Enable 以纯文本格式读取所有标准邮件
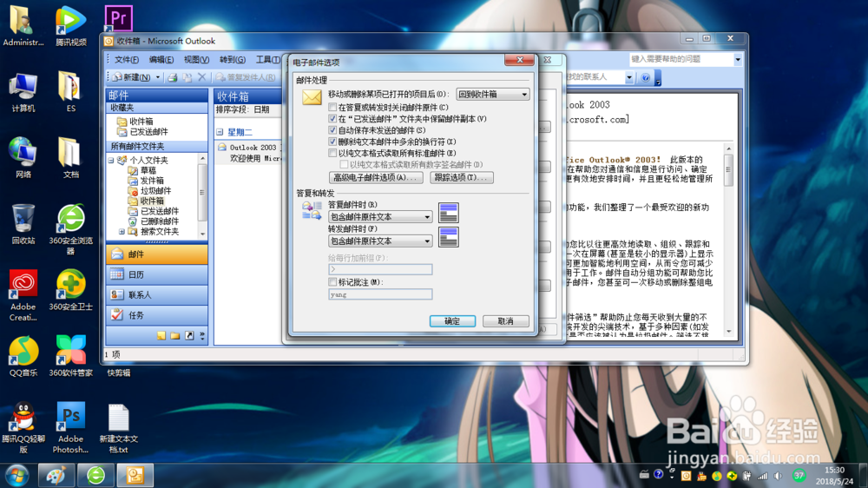This screenshot has height=488, width=868. 332,153
